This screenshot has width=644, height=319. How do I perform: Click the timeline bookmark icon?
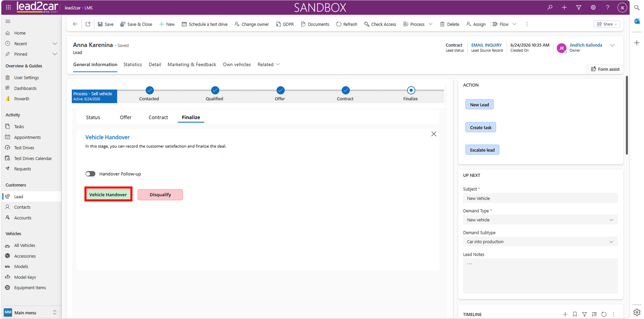[575, 314]
